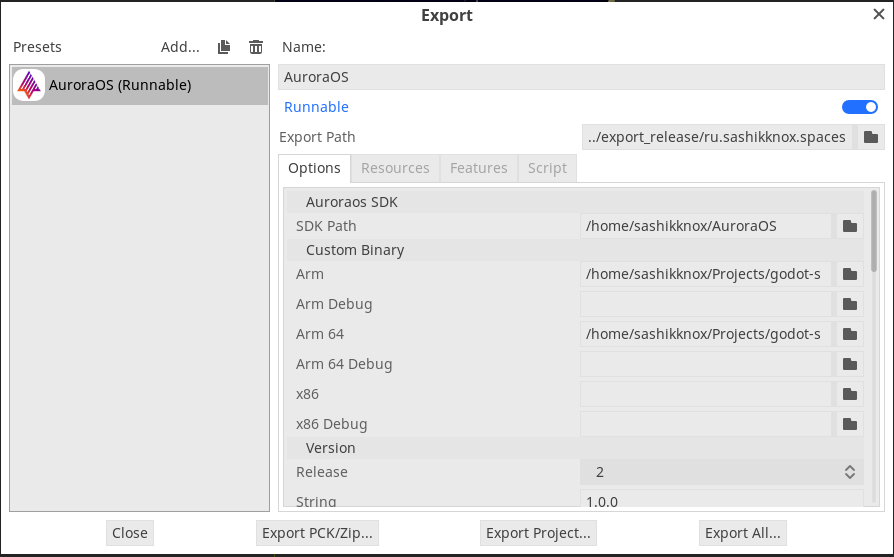Image resolution: width=894 pixels, height=557 pixels.
Task: Click the AuroraOS preset logo icon
Action: coord(29,85)
